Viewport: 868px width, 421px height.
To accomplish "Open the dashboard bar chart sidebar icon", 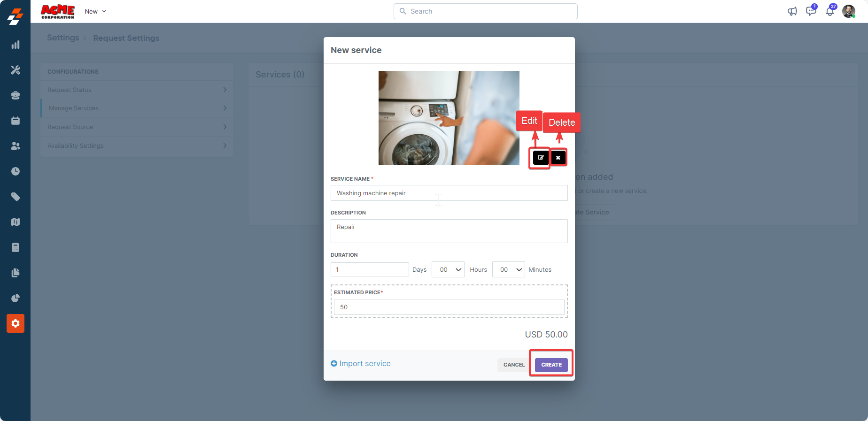I will click(15, 45).
